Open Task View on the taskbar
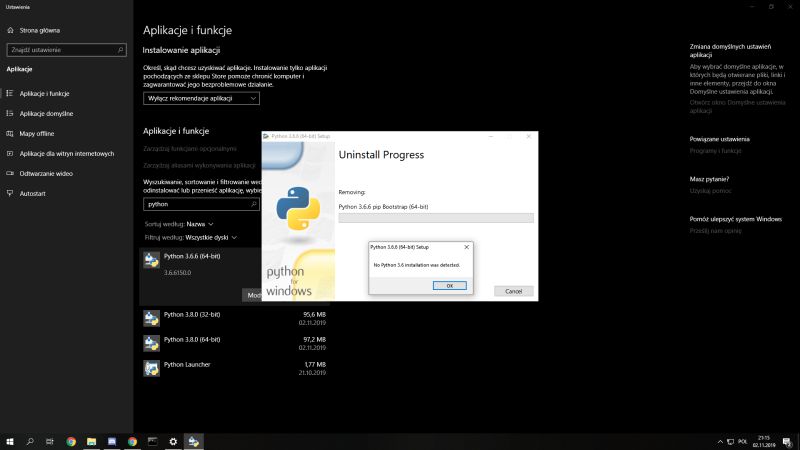 pyautogui.click(x=49, y=441)
